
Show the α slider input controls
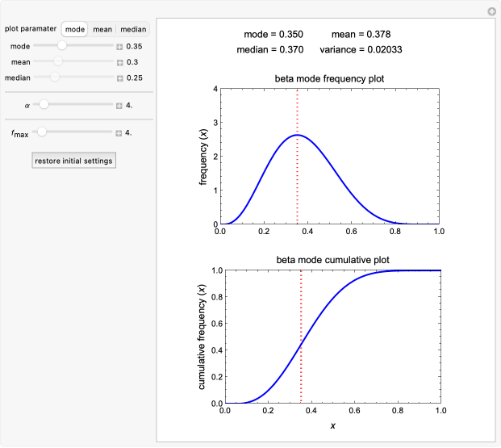pyautogui.click(x=119, y=105)
